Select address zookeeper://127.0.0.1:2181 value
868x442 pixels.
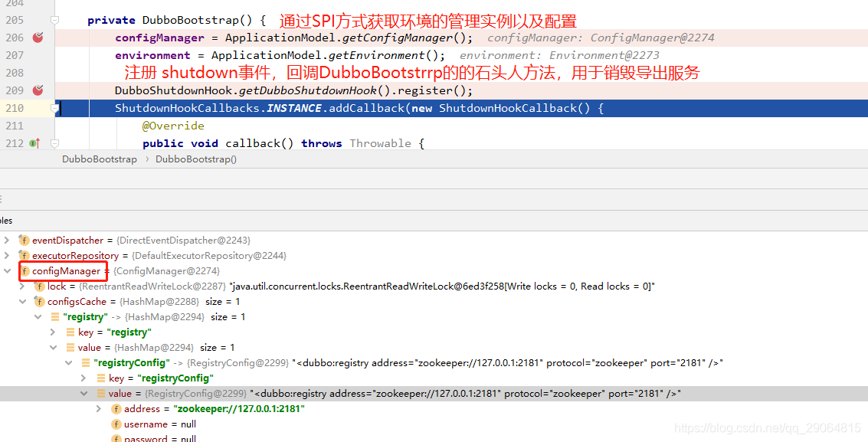click(x=239, y=409)
